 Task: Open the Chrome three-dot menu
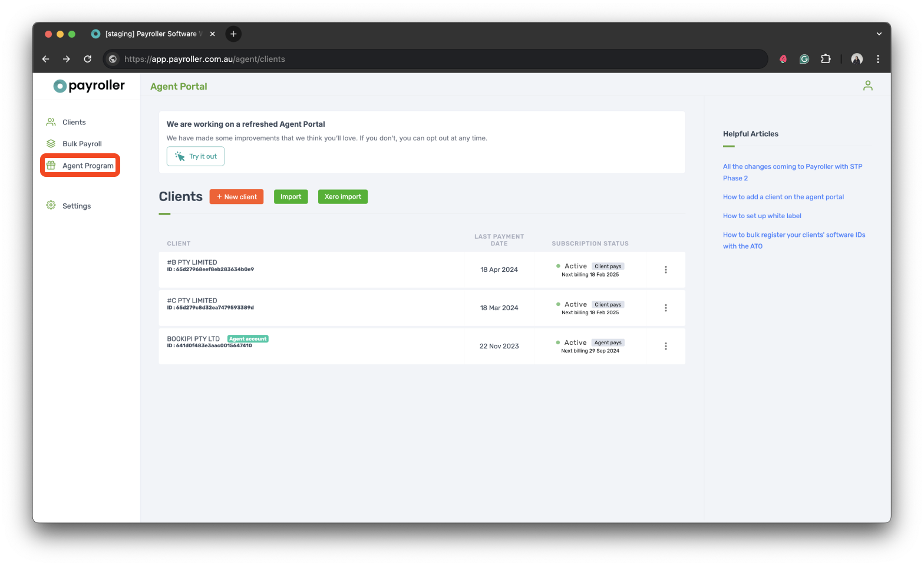coord(878,59)
